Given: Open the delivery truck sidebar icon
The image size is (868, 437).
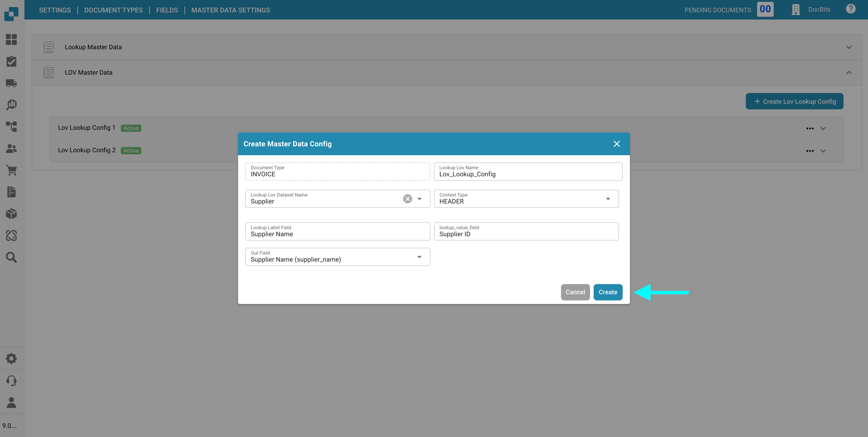Looking at the screenshot, I should point(11,83).
